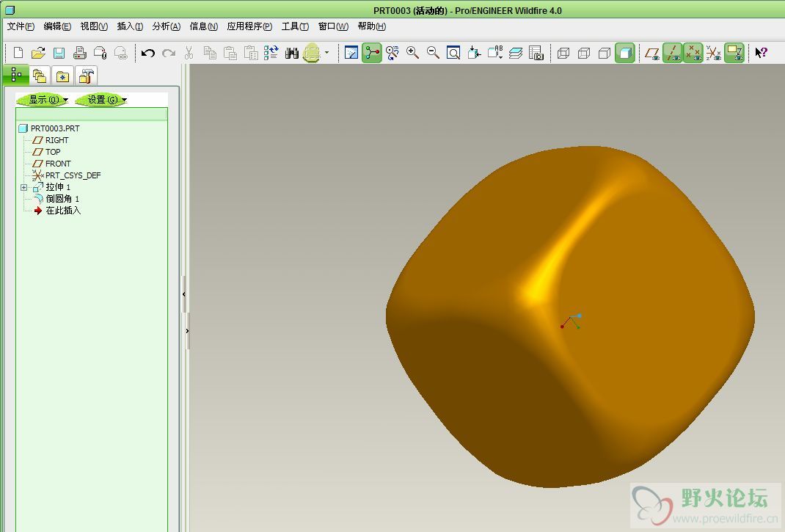
Task: Select the RIGHT datum plane
Action: click(51, 140)
